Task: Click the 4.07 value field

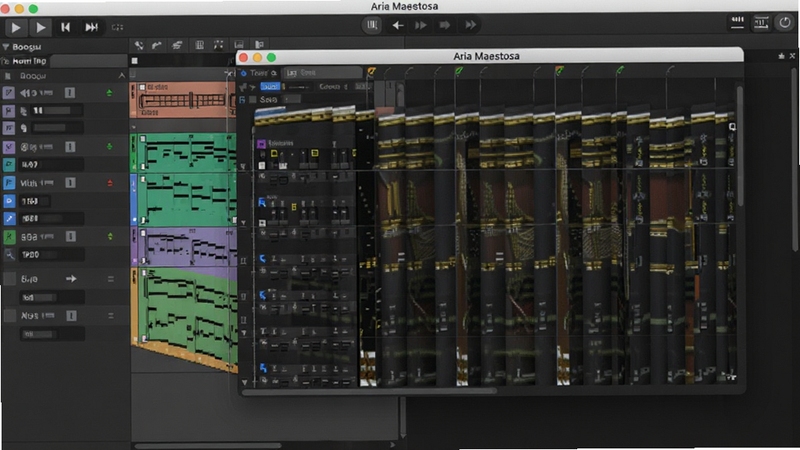Action: (x=51, y=164)
